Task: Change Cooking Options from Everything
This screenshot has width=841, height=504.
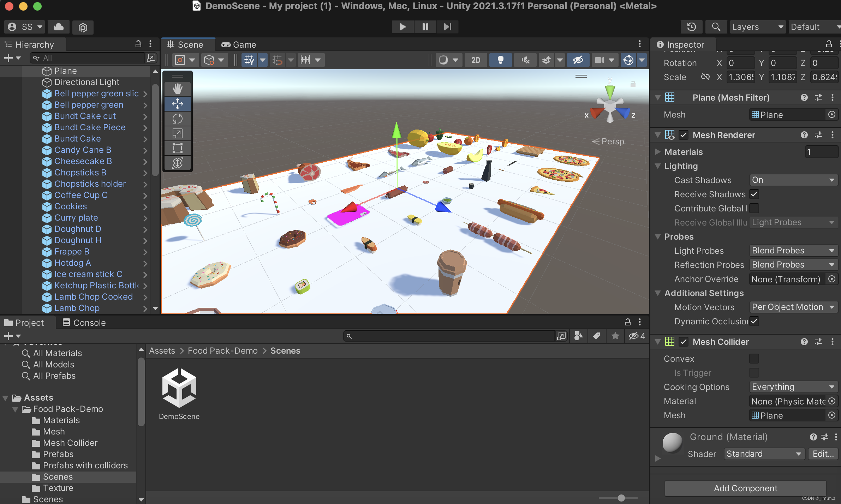Action: (793, 387)
